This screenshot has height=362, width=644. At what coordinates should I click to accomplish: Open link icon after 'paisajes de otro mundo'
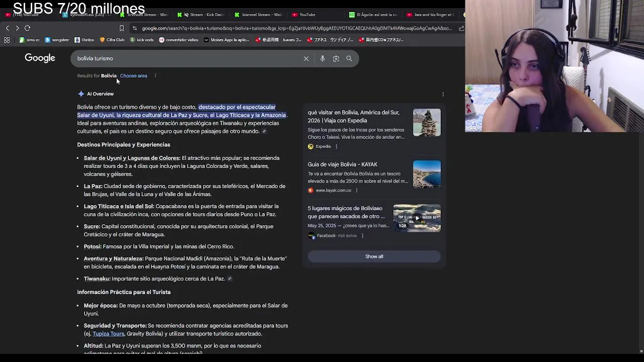point(264,132)
